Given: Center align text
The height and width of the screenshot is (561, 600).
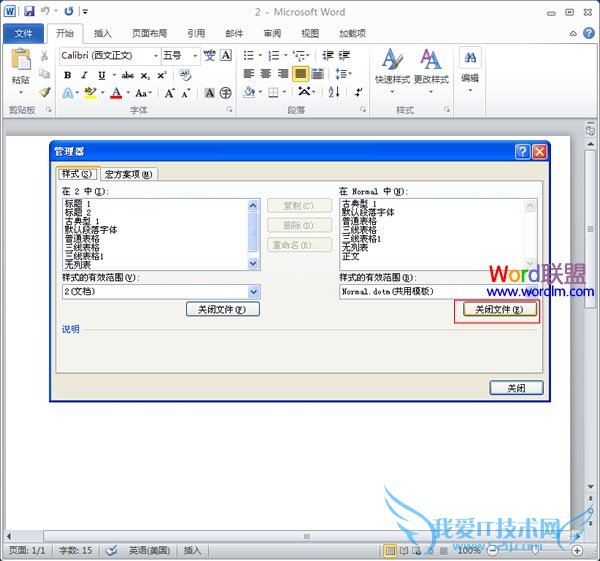Looking at the screenshot, I should pyautogui.click(x=266, y=73).
